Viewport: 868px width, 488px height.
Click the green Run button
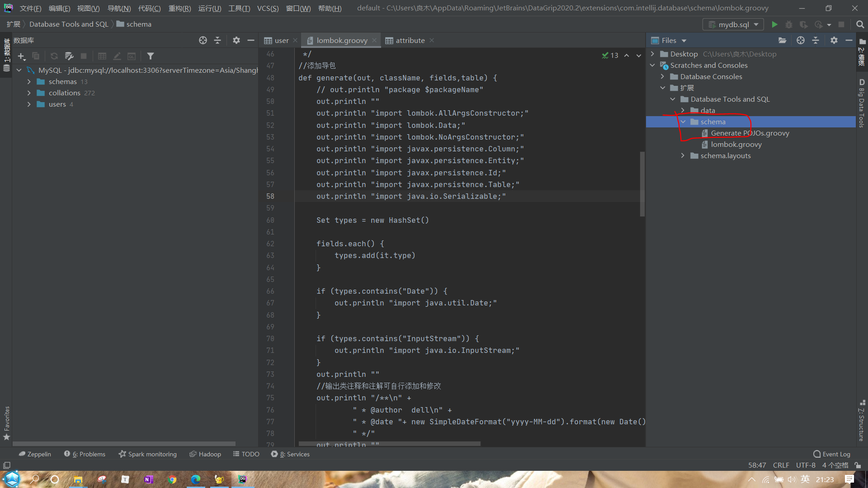(774, 24)
